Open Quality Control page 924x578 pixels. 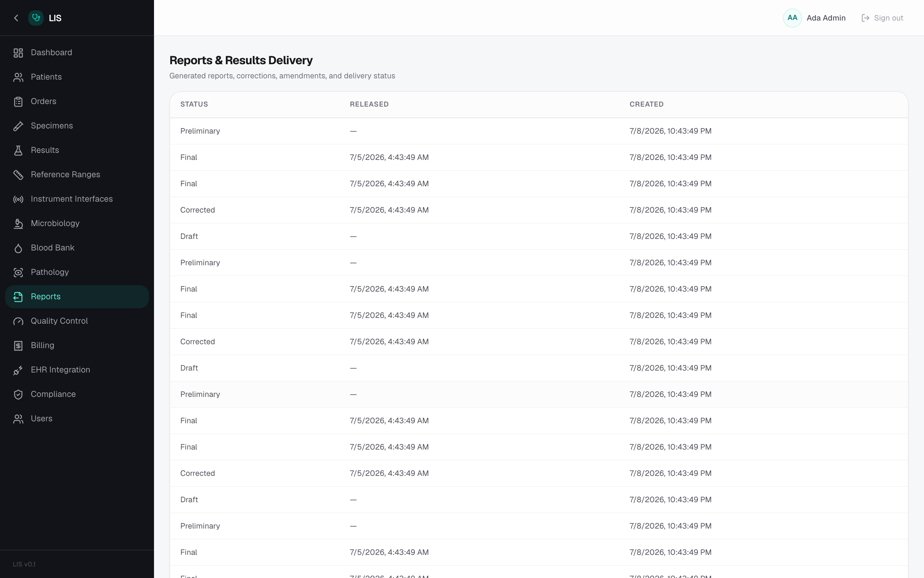(x=77, y=321)
